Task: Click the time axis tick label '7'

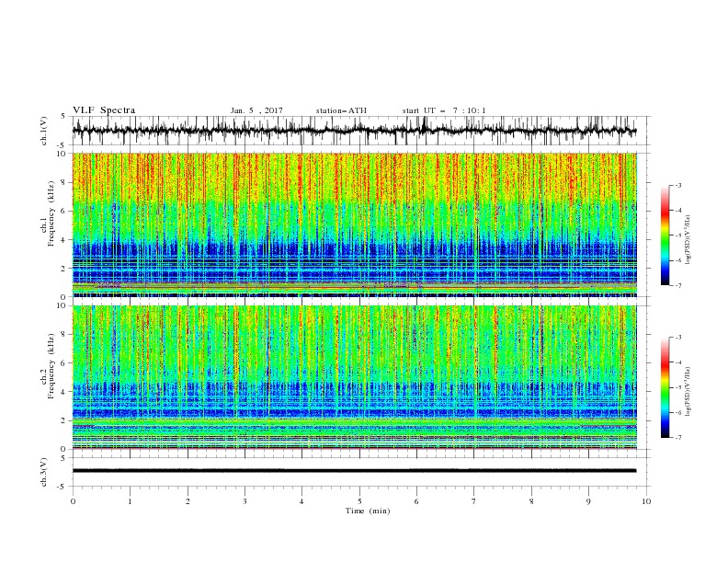Action: (x=474, y=501)
